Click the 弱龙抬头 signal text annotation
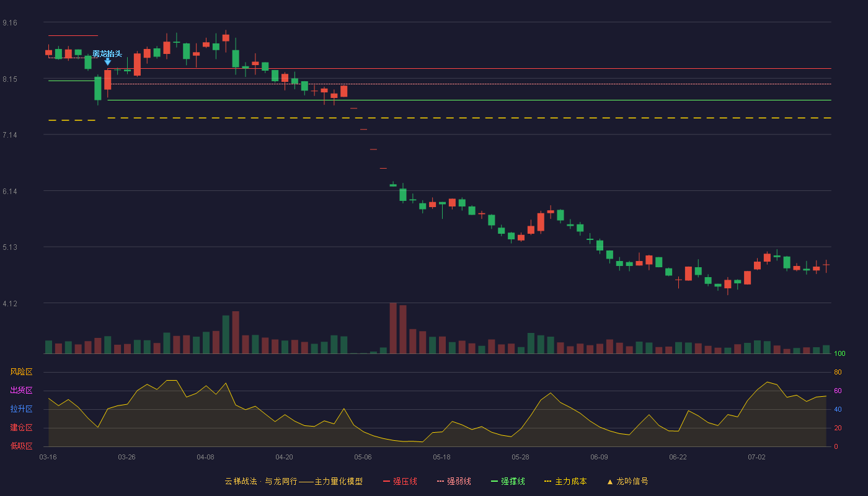Screen dimensions: 868x496 pos(107,53)
